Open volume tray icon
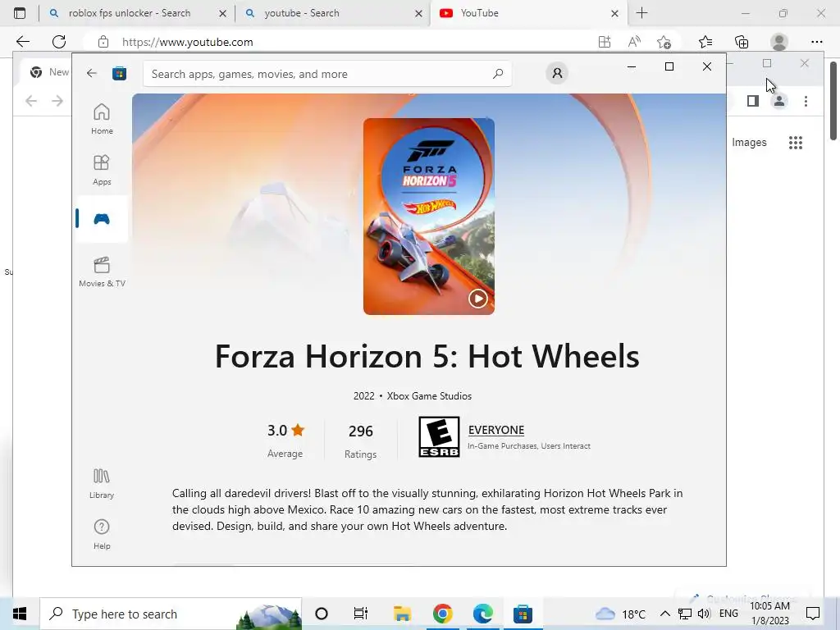The image size is (840, 630). pos(704,614)
